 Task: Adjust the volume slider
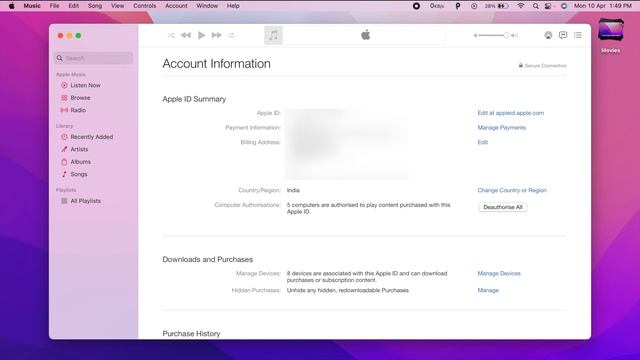tap(494, 36)
